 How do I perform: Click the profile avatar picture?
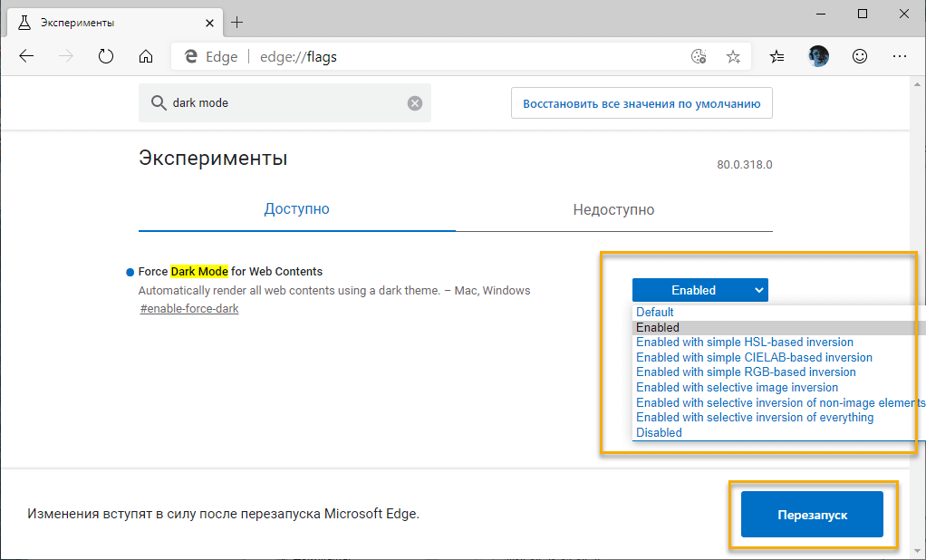(x=817, y=55)
